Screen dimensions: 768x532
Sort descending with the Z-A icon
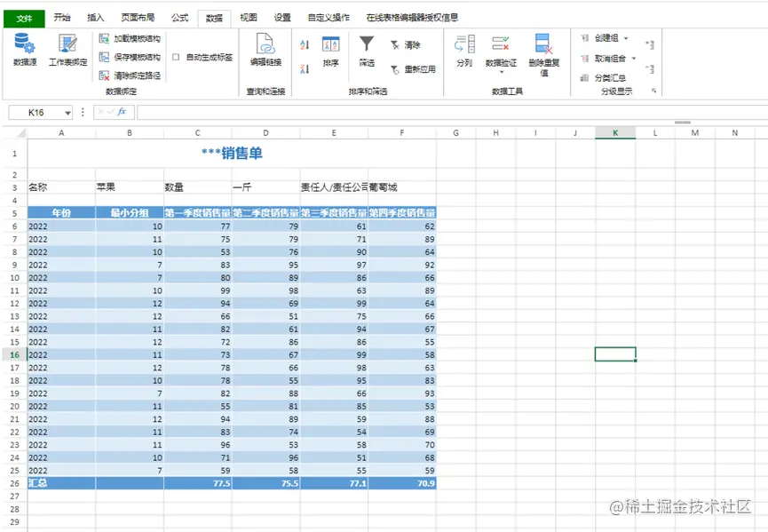tap(305, 69)
